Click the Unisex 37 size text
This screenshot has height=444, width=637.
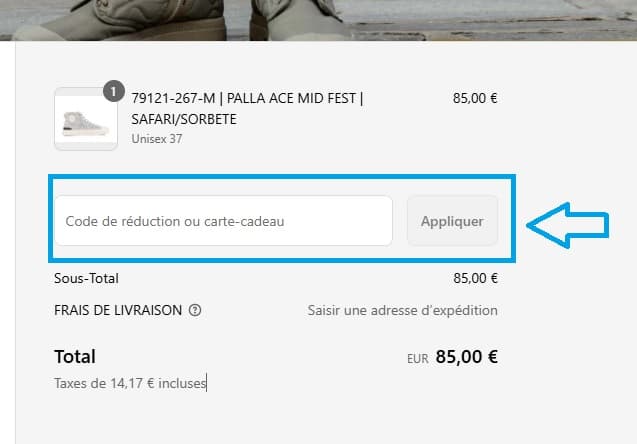[x=157, y=139]
